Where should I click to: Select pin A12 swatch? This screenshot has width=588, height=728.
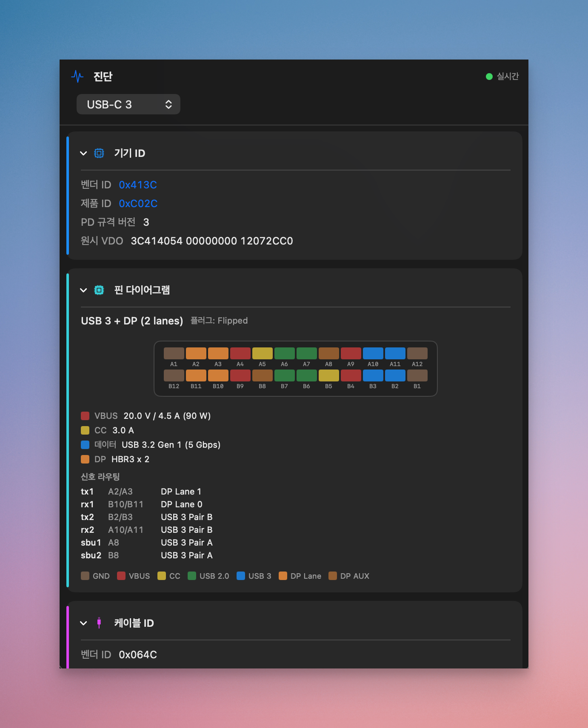point(417,353)
